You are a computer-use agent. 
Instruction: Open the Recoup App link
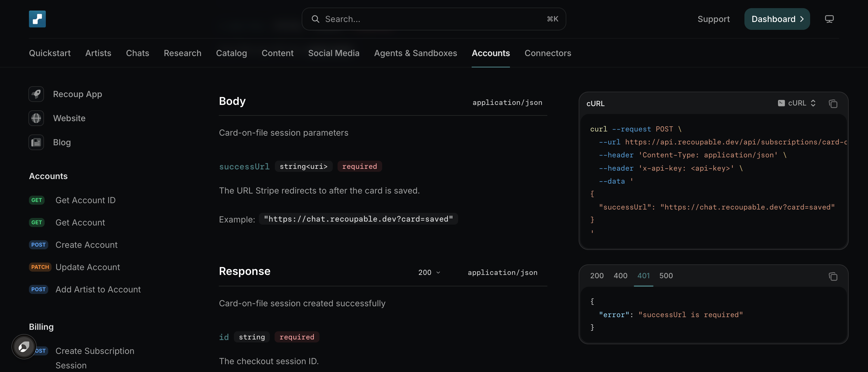click(x=77, y=94)
